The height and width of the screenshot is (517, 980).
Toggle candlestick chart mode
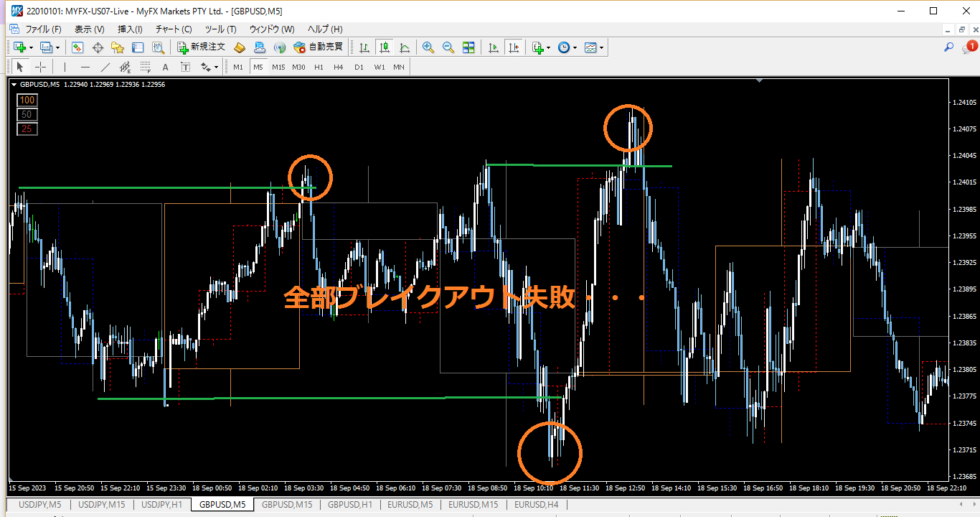(x=385, y=47)
